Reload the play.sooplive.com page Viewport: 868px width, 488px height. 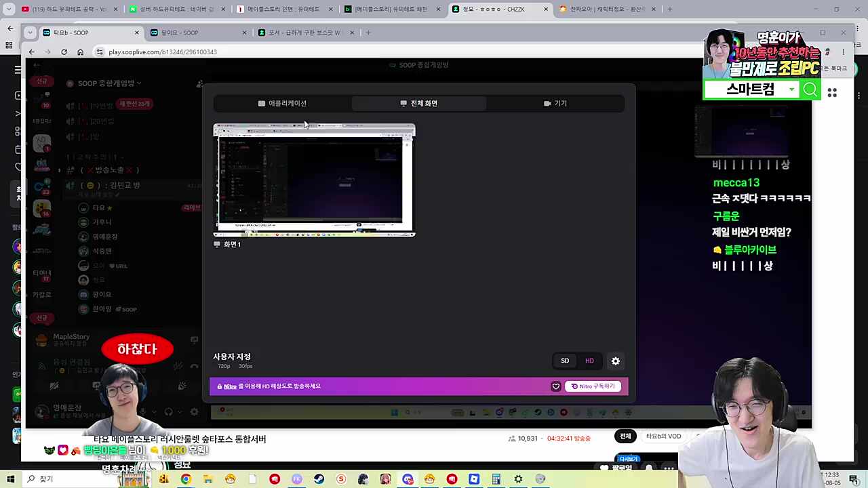click(x=64, y=52)
